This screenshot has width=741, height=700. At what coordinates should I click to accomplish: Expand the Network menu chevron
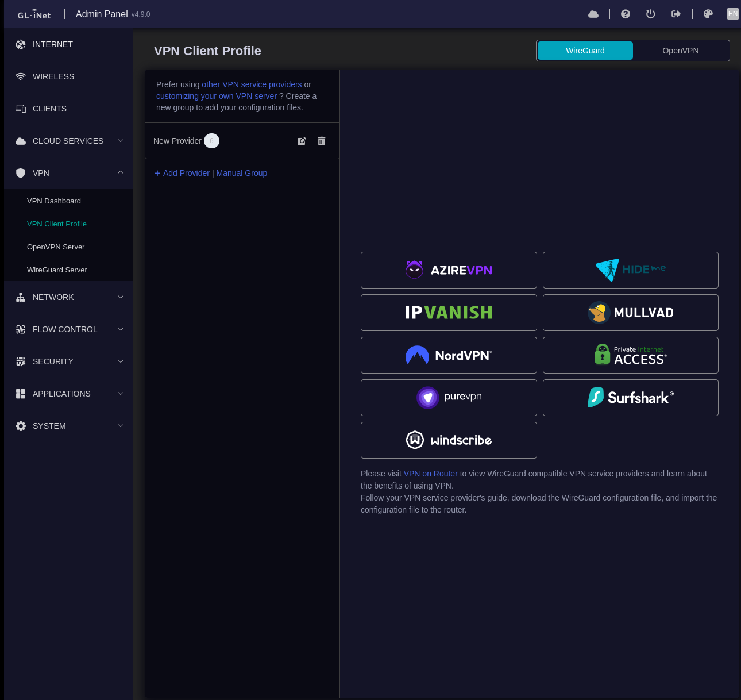coord(121,297)
